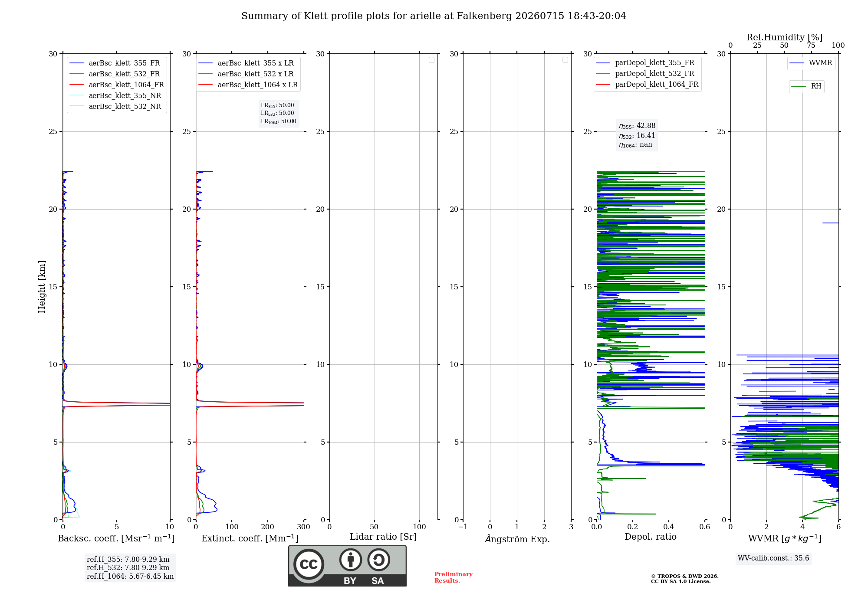Click the plot summary title
Screen dimensions: 868x590
(434, 16)
